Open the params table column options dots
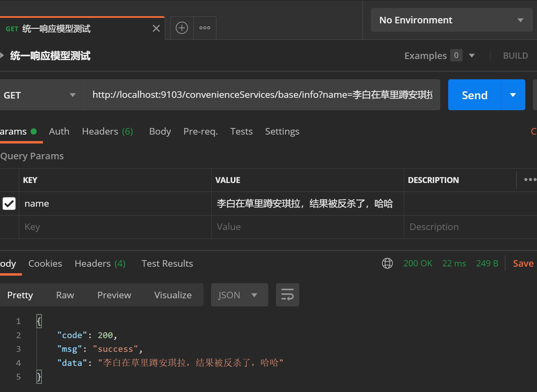Image resolution: width=537 pixels, height=392 pixels. 530,180
